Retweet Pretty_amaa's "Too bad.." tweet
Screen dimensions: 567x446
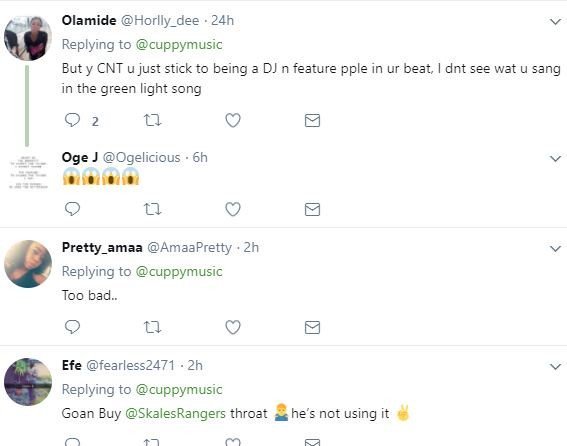pyautogui.click(x=152, y=327)
